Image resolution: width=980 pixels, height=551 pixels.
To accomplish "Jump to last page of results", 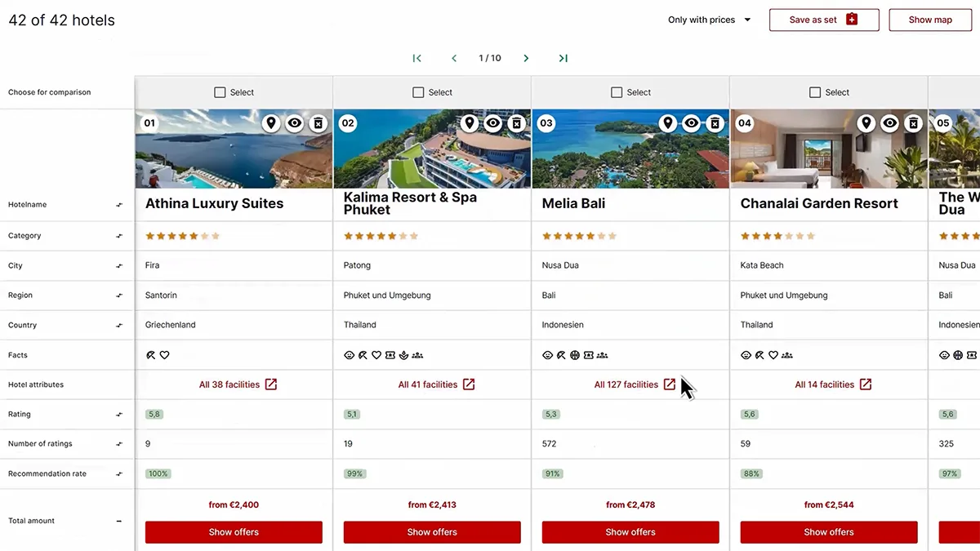I will click(x=563, y=58).
